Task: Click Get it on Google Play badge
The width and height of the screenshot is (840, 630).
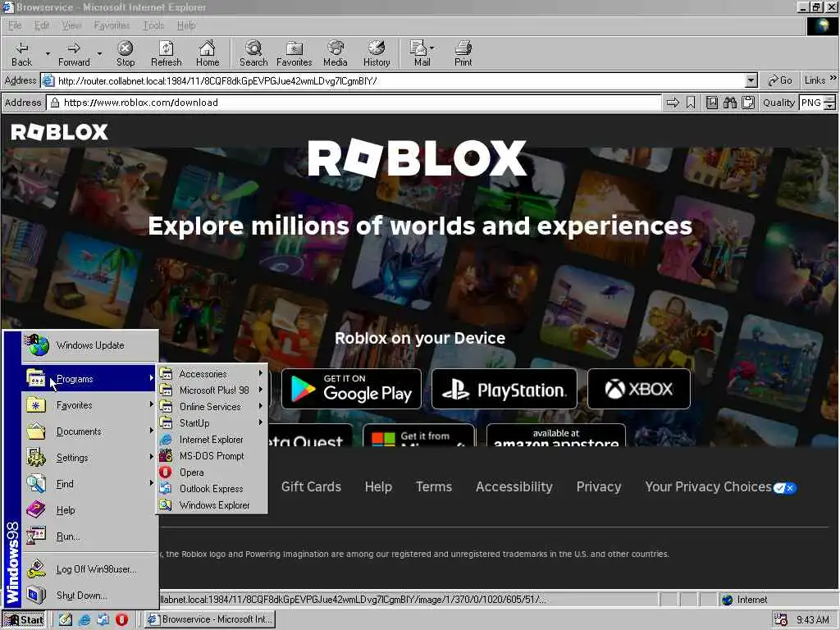Action: [351, 389]
